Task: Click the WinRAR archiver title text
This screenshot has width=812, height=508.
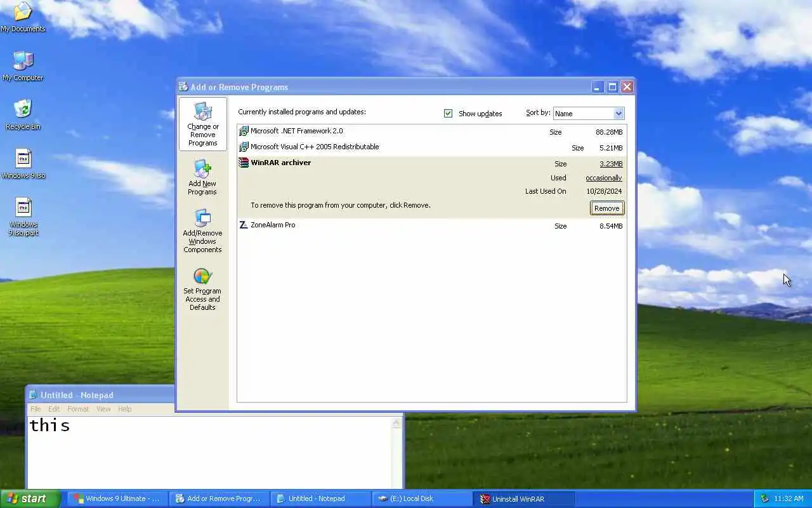Action: [x=280, y=163]
